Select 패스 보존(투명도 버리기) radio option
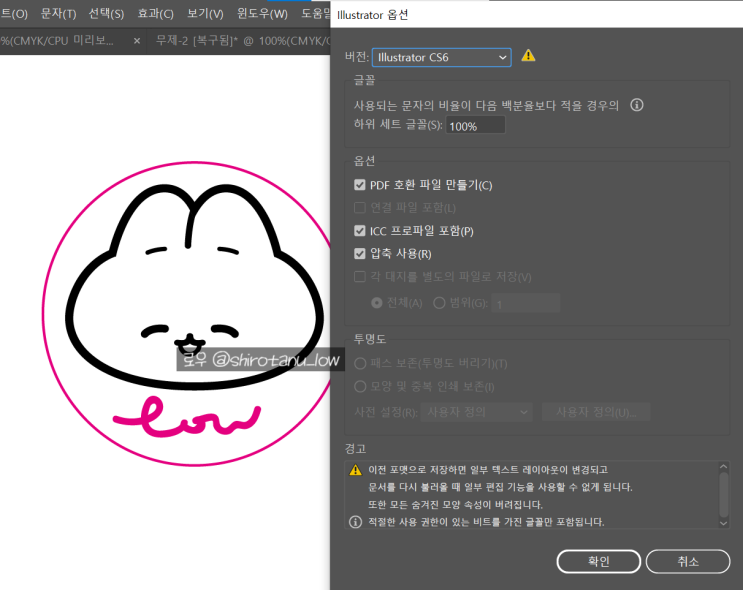743x590 pixels. coord(360,363)
